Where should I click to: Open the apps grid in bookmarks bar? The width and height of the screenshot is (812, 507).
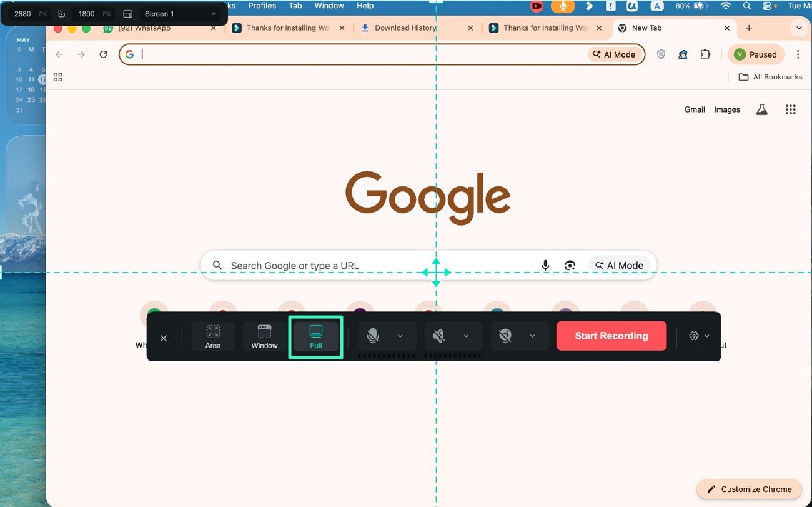click(58, 77)
